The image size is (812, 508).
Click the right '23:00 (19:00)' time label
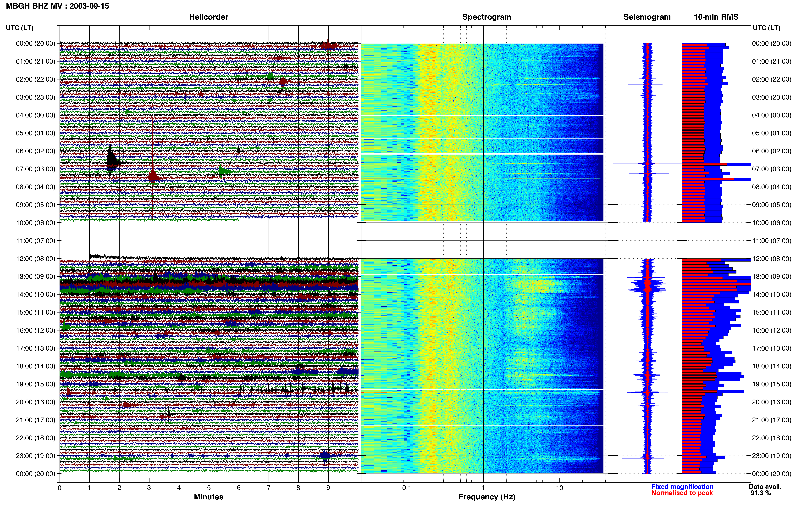pyautogui.click(x=772, y=456)
